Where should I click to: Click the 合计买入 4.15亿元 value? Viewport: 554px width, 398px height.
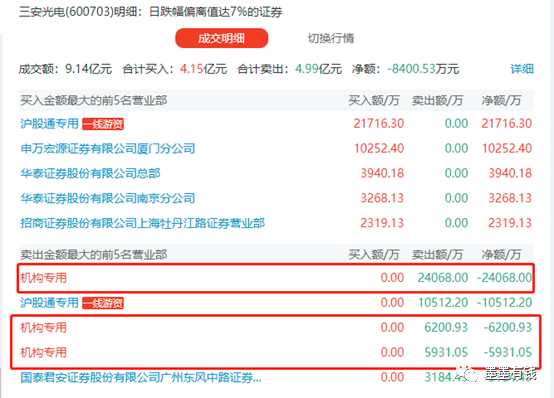pos(204,69)
